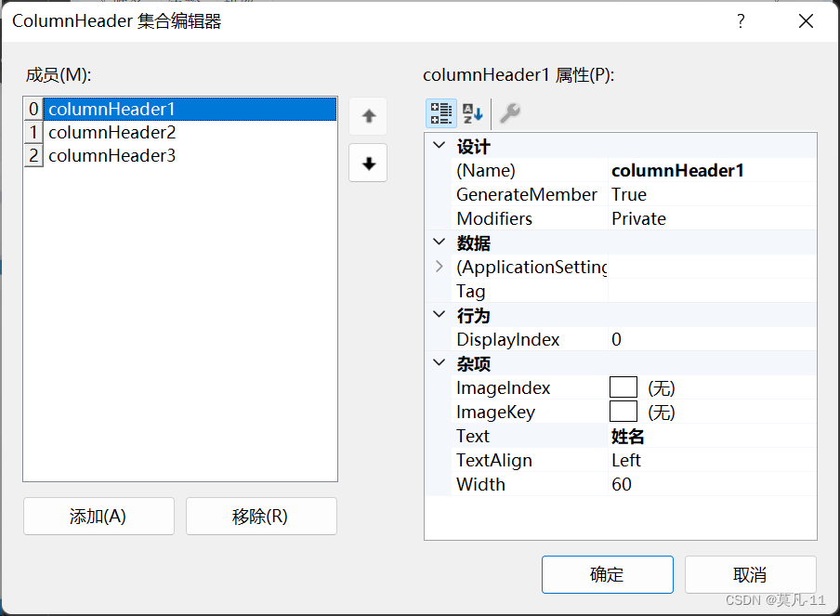Image resolution: width=840 pixels, height=616 pixels.
Task: Click the help question mark button
Action: coord(741,21)
